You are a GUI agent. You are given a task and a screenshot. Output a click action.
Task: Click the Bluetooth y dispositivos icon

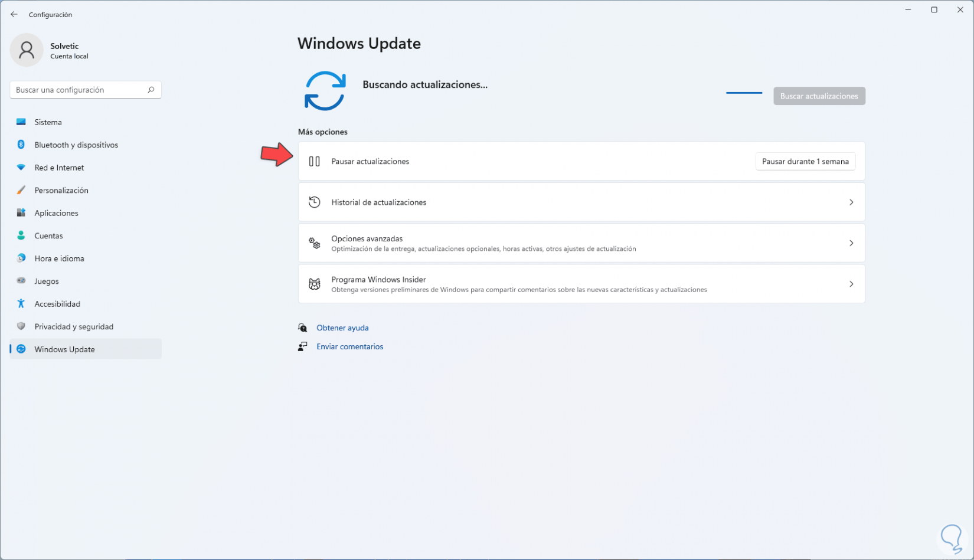(21, 145)
